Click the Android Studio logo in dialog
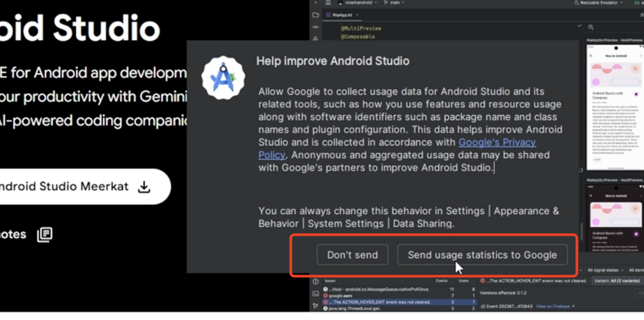Image resolution: width=644 pixels, height=320 pixels. pyautogui.click(x=223, y=77)
